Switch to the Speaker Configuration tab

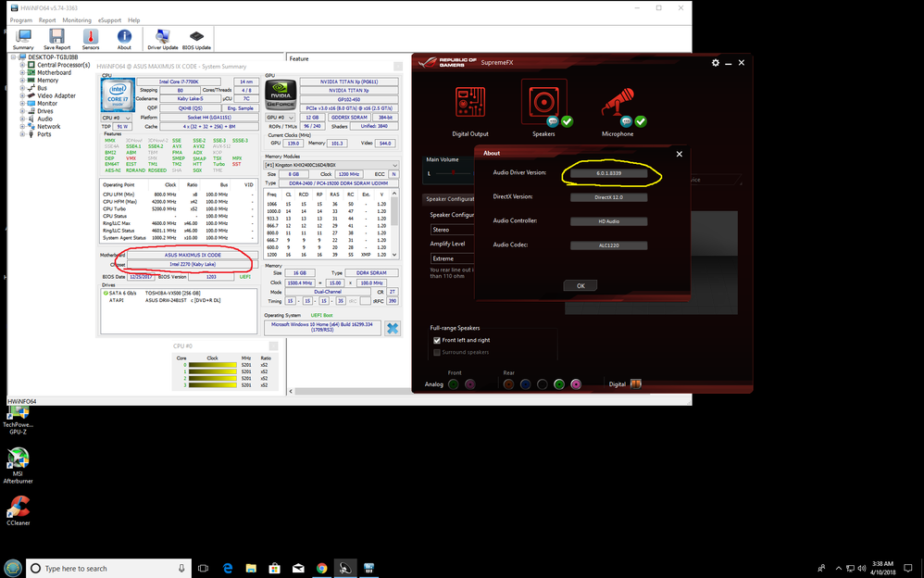pos(449,199)
